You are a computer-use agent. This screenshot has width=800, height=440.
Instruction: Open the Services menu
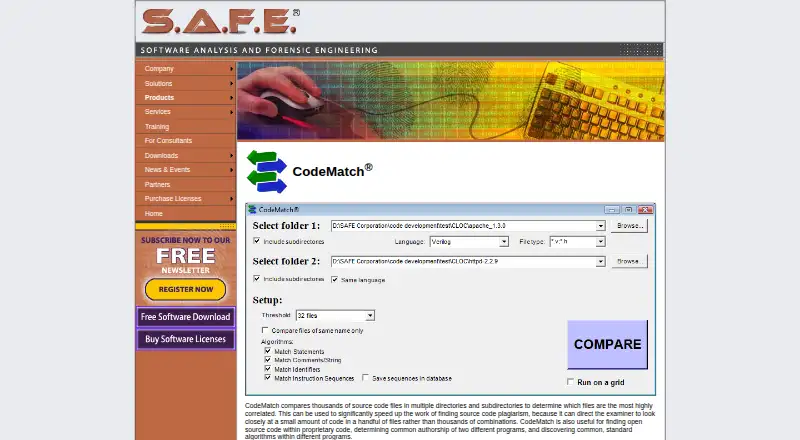tap(185, 112)
